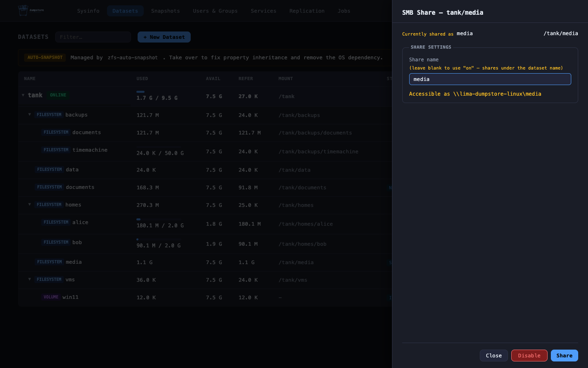
Task: Click the AUTO-SNAPSHOT badge
Action: 45,58
